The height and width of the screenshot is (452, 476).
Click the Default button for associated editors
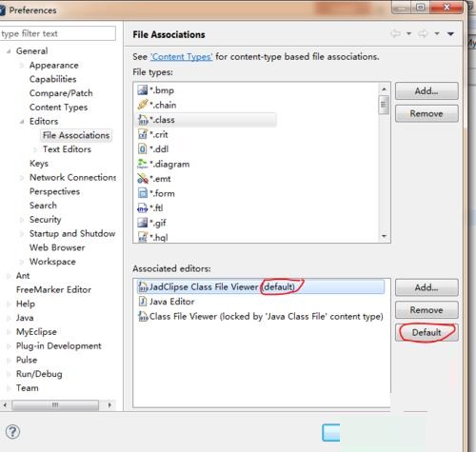pyautogui.click(x=426, y=332)
